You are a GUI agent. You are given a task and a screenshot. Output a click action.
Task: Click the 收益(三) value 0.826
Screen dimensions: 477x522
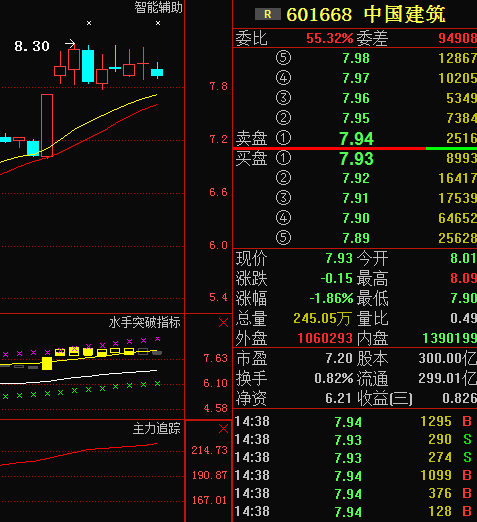pos(459,398)
